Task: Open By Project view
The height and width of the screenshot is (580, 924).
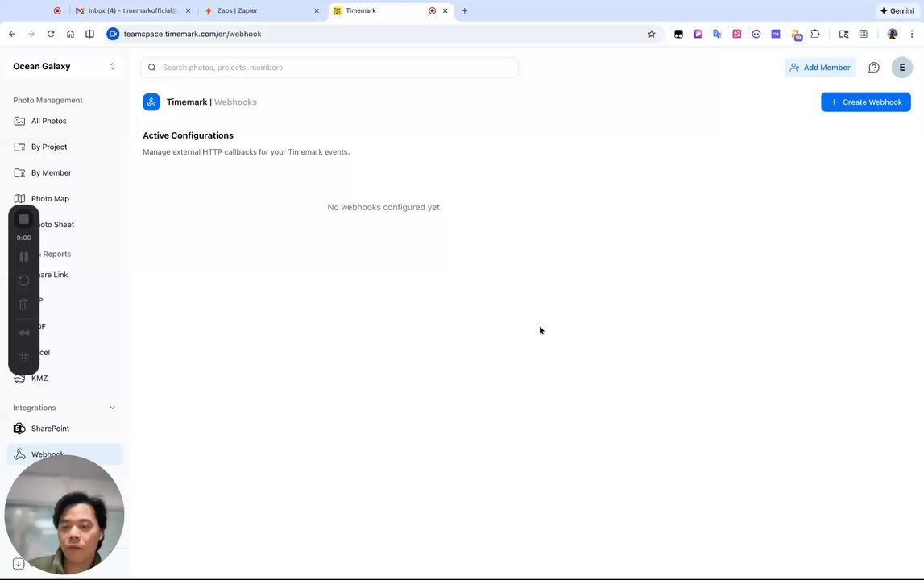Action: [64, 147]
